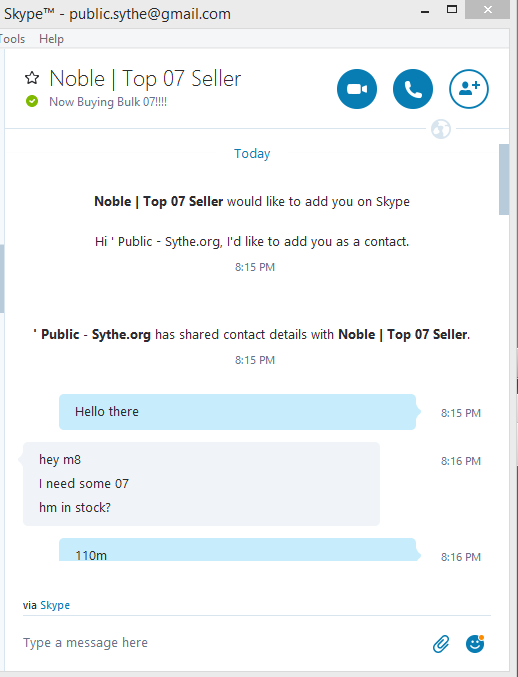
Task: Open the emoticon picker smiley
Action: (475, 643)
